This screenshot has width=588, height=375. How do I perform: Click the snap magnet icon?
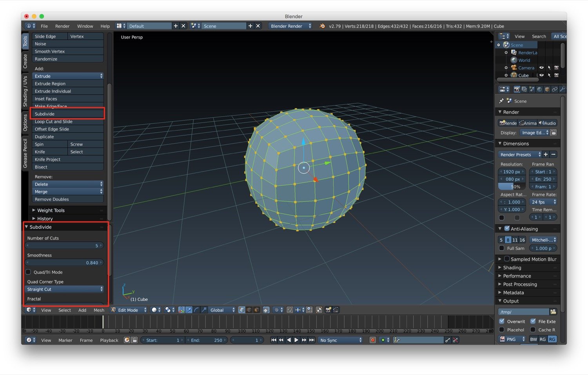pos(289,310)
